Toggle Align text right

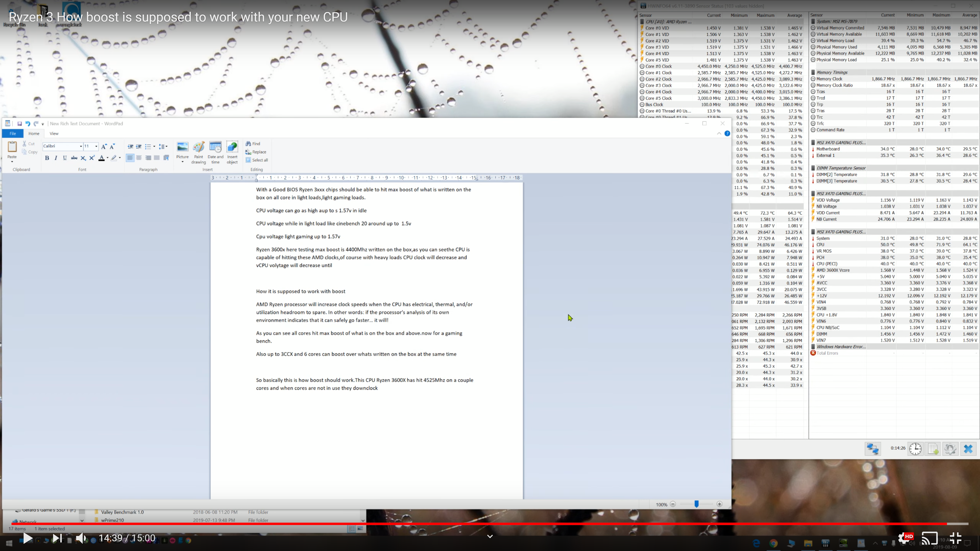(148, 158)
